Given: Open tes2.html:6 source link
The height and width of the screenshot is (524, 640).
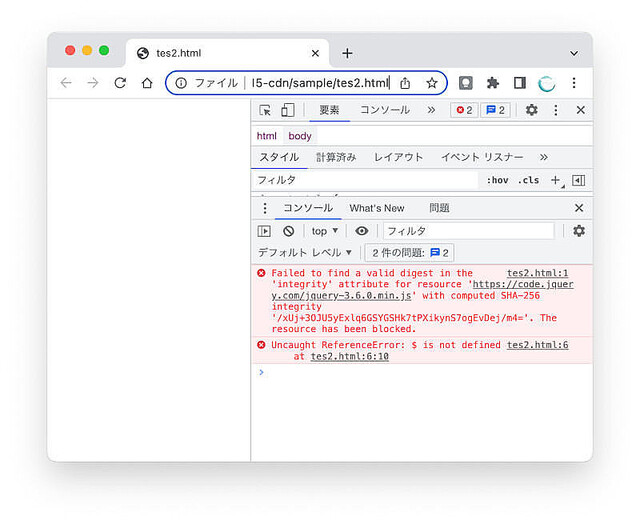Looking at the screenshot, I should 538,345.
